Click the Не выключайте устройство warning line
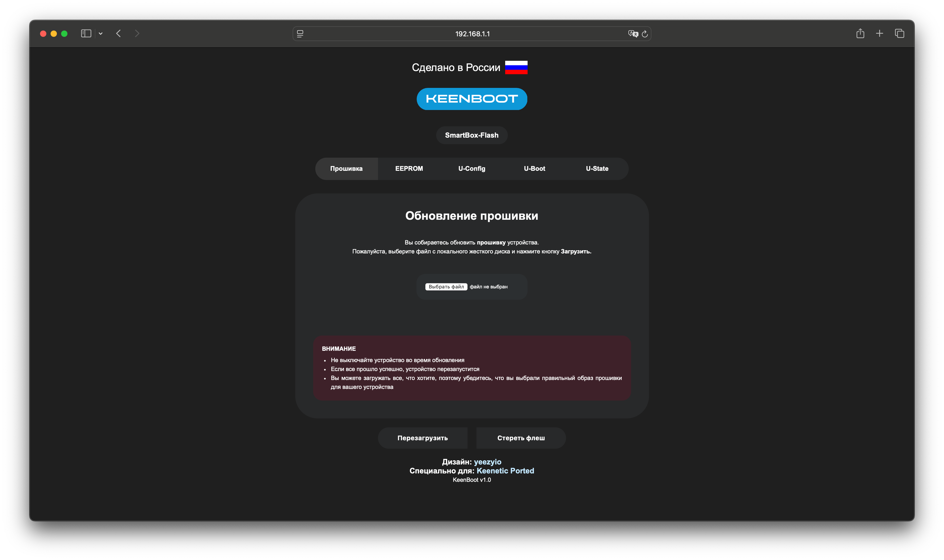This screenshot has height=560, width=944. click(398, 360)
